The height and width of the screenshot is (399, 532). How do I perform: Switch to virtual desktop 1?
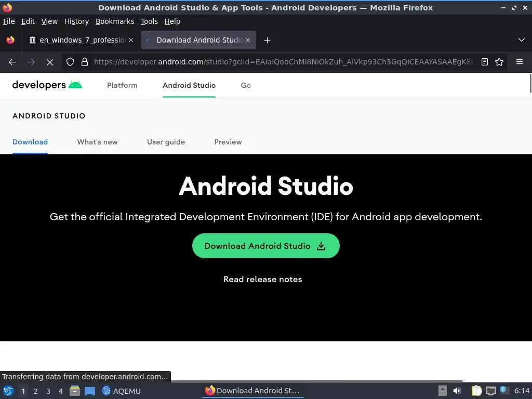(x=23, y=391)
